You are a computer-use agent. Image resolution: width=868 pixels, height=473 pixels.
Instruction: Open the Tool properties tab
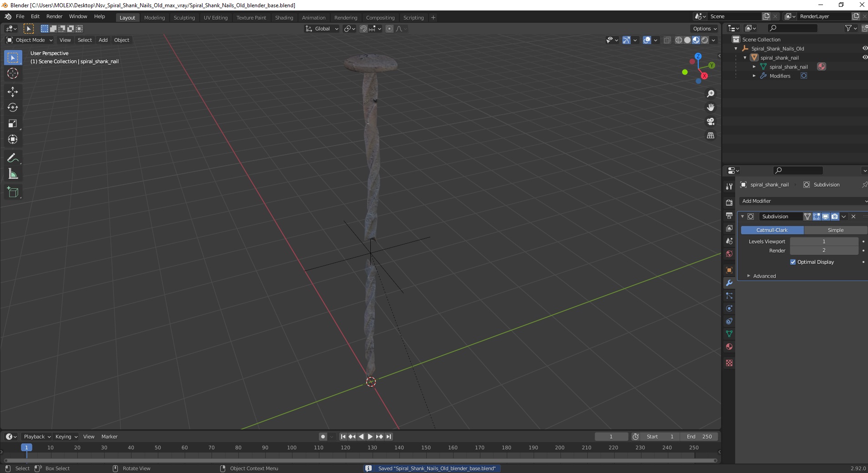(x=729, y=186)
